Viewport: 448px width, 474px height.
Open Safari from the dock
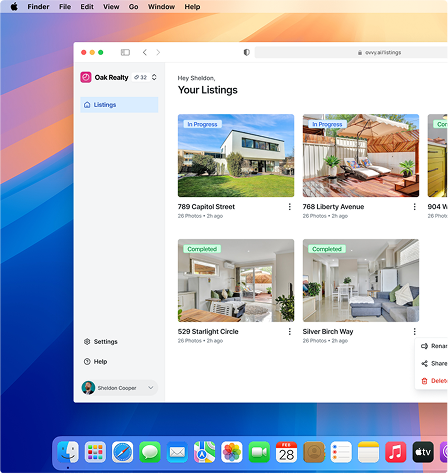[x=123, y=452]
